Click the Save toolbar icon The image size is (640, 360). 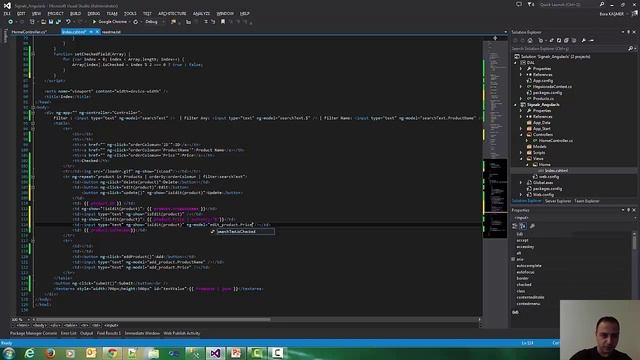click(x=51, y=22)
